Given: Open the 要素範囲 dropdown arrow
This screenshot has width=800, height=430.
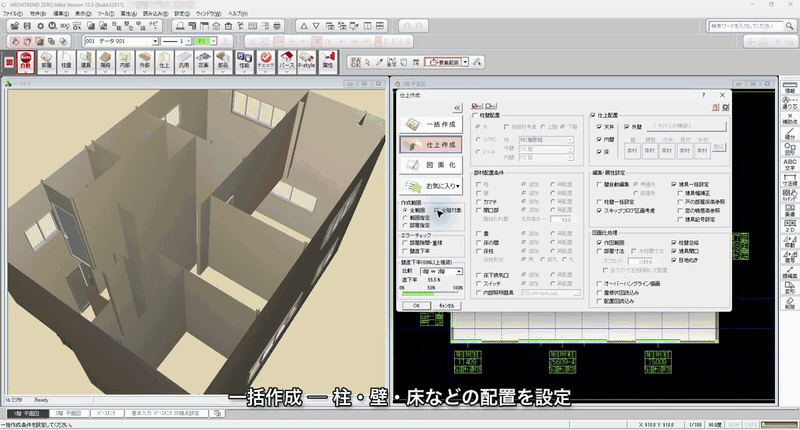Looking at the screenshot, I should (465, 62).
